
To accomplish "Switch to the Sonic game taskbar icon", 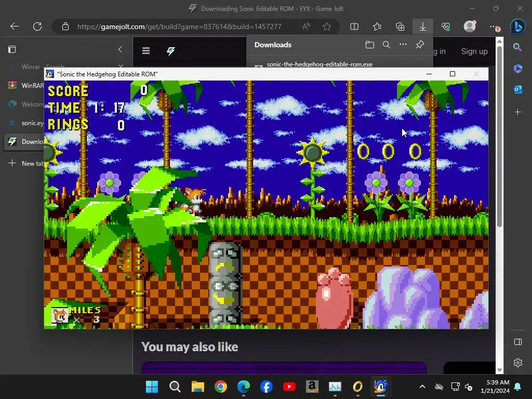I will (x=381, y=387).
